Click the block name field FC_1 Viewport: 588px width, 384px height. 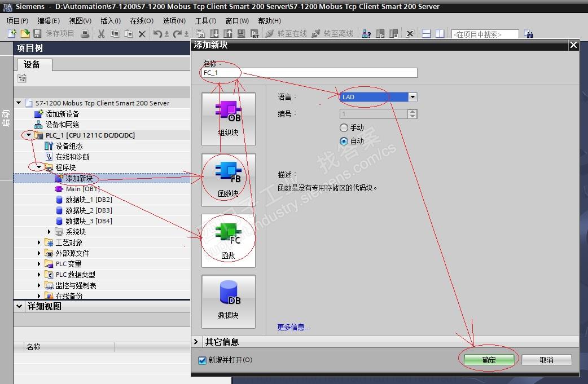coord(309,73)
